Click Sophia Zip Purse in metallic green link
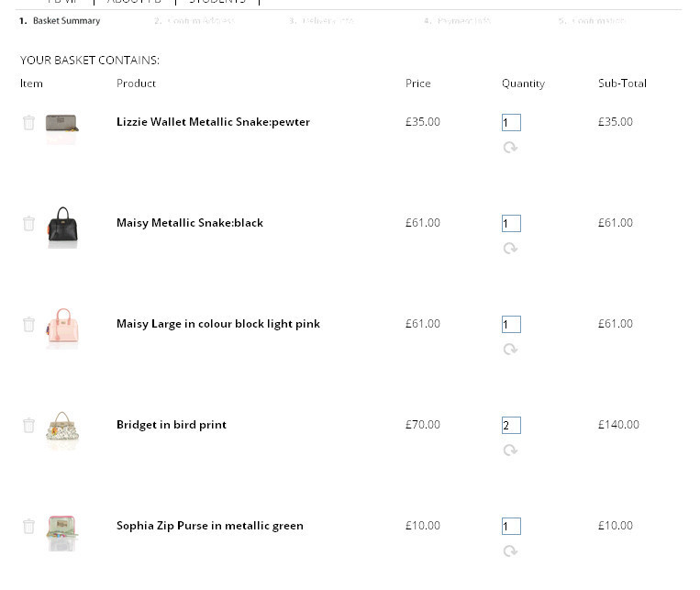The height and width of the screenshot is (590, 700). point(209,526)
